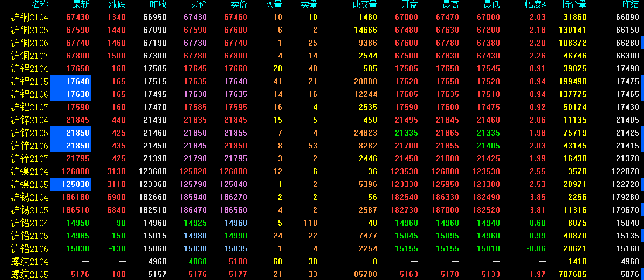The width and height of the screenshot is (644, 280).
Task: Click change value 1500 for 沪铜2107
Action: click(x=116, y=56)
